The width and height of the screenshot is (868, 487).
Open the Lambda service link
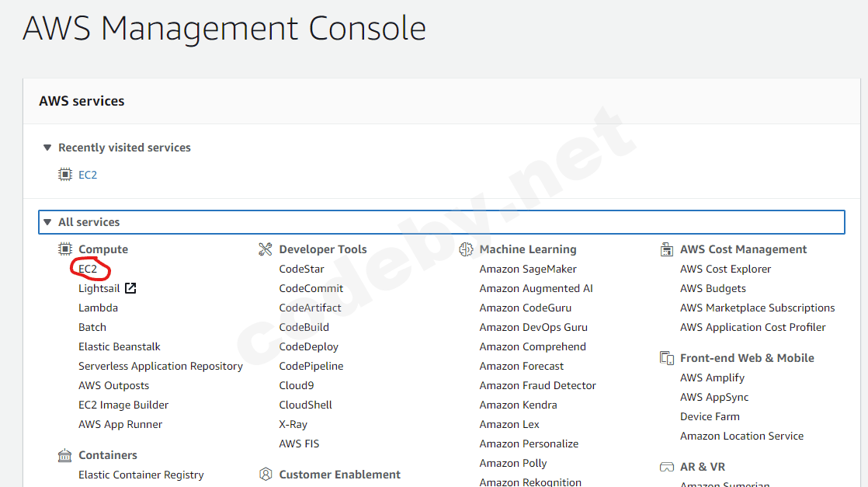click(98, 308)
